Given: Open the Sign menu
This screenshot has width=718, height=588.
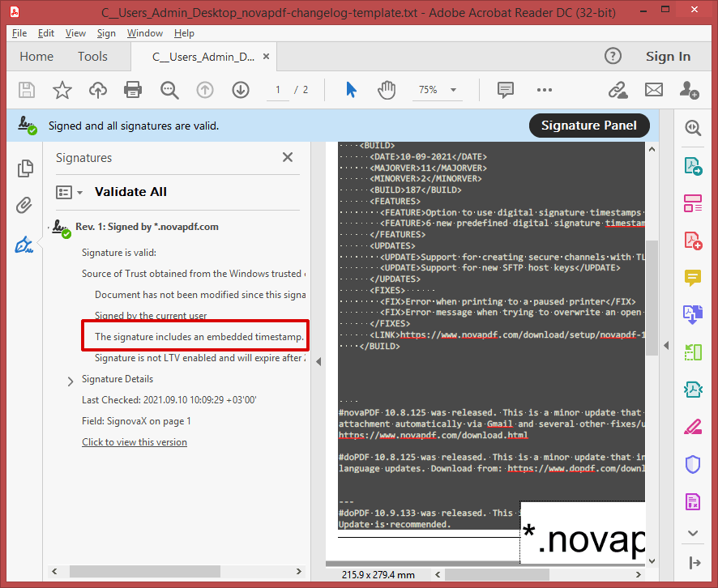Looking at the screenshot, I should [106, 33].
